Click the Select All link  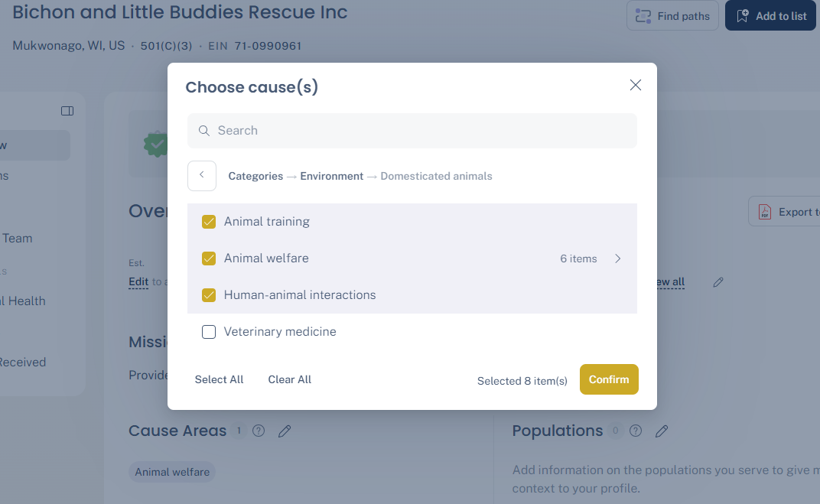coord(219,379)
